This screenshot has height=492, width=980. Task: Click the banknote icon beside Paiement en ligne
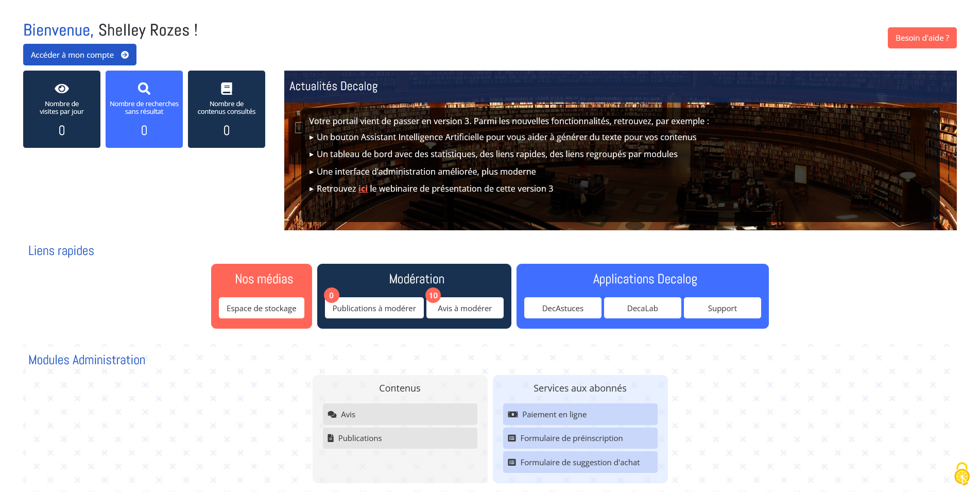pos(513,415)
